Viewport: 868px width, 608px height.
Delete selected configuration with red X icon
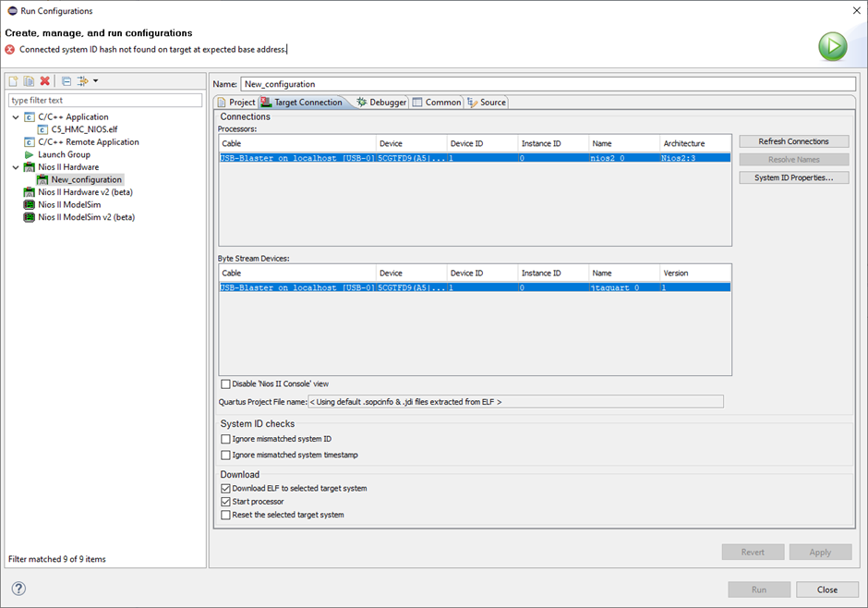(45, 80)
